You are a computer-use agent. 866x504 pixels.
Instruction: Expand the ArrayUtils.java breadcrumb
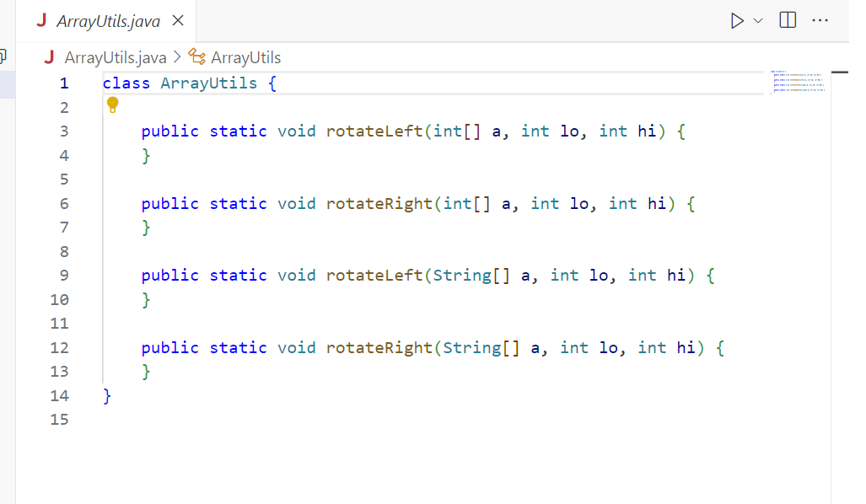(x=114, y=57)
